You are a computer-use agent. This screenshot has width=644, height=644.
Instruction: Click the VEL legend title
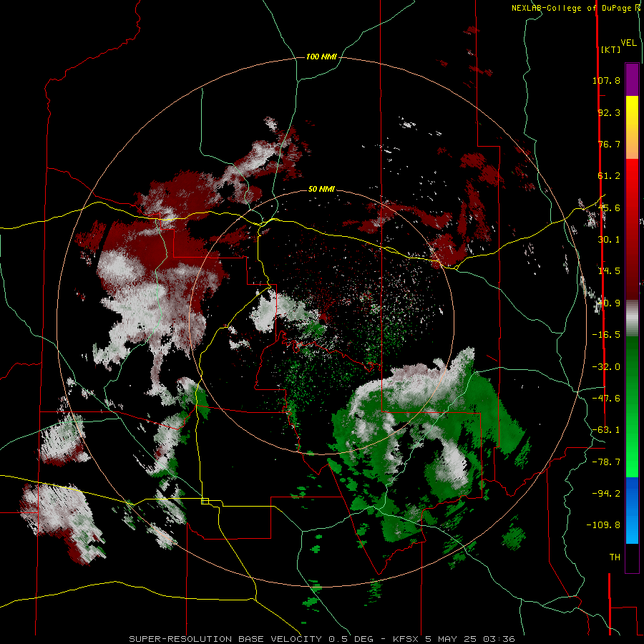[x=628, y=43]
